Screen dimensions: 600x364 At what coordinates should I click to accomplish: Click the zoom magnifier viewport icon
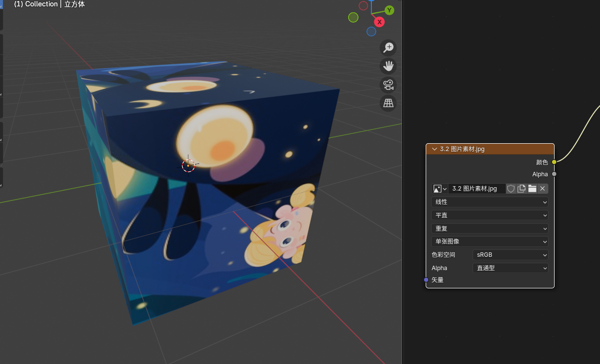click(x=388, y=47)
